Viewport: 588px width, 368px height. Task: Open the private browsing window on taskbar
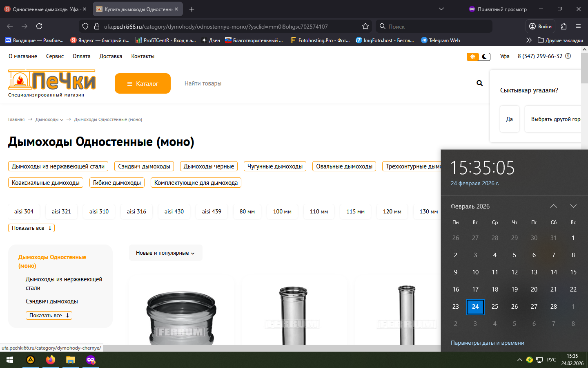[x=91, y=360]
